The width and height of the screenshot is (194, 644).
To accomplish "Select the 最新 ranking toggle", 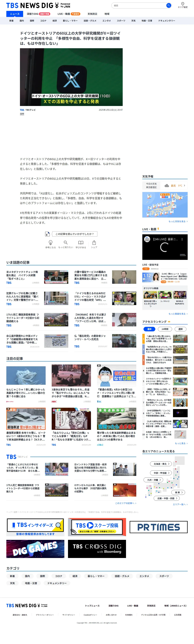I will [149, 329].
